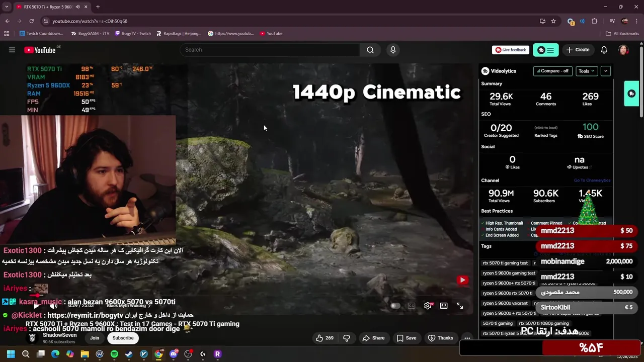Click the search magnifier button

point(370,50)
